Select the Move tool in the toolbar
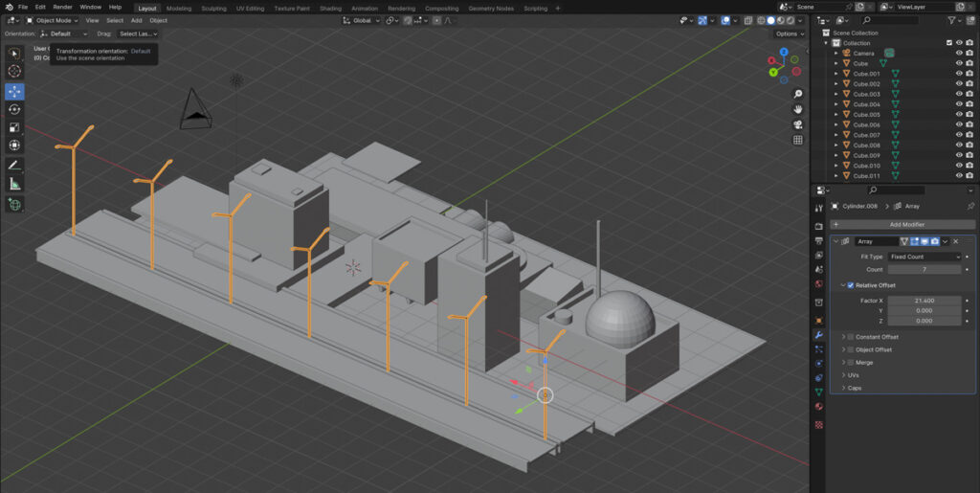The width and height of the screenshot is (980, 493). 14,91
